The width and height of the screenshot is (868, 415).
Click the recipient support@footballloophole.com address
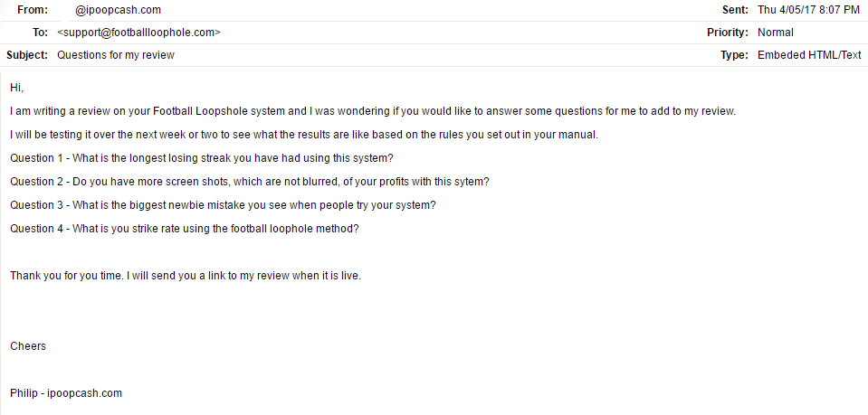point(139,33)
